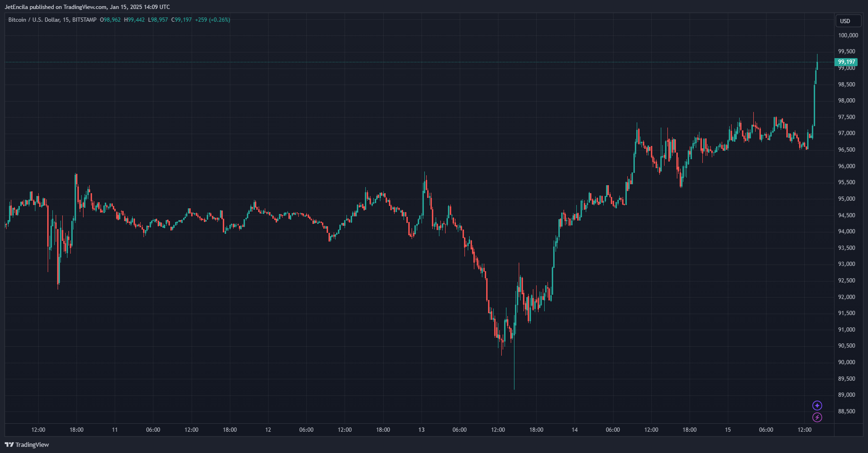Click the date label 13 on time axis
This screenshot has height=453, width=868.
click(421, 430)
